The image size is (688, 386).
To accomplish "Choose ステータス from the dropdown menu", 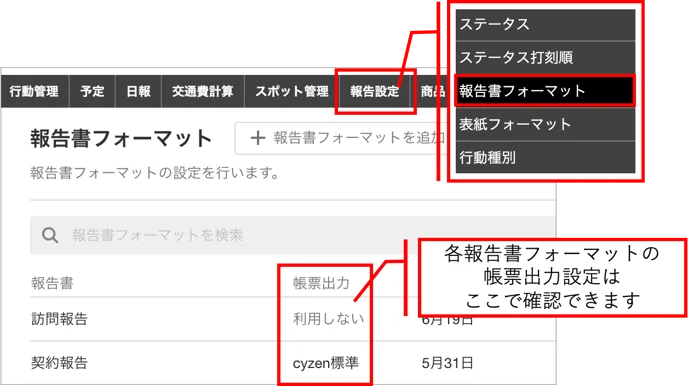I will coord(545,25).
